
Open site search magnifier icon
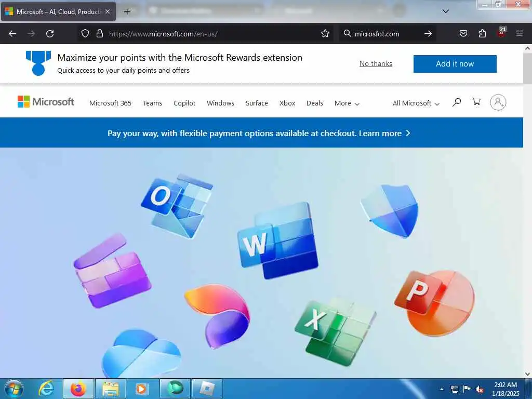pyautogui.click(x=457, y=102)
